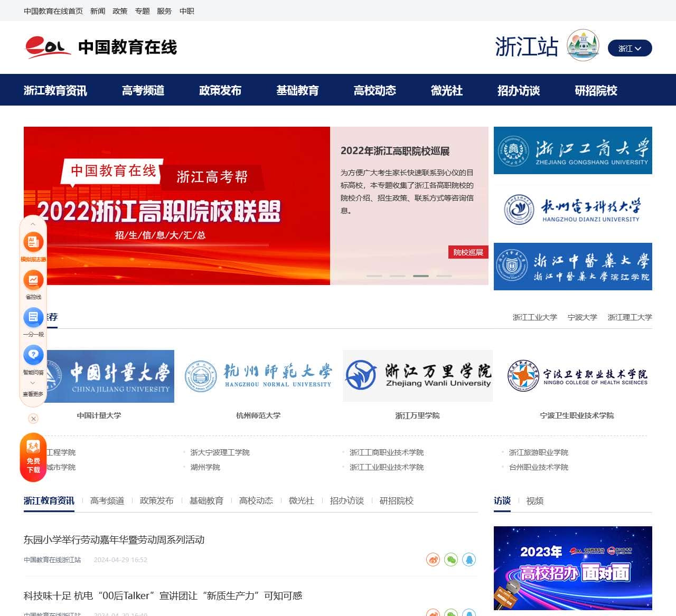Click the 浙江站 round landmark emblem

(583, 45)
